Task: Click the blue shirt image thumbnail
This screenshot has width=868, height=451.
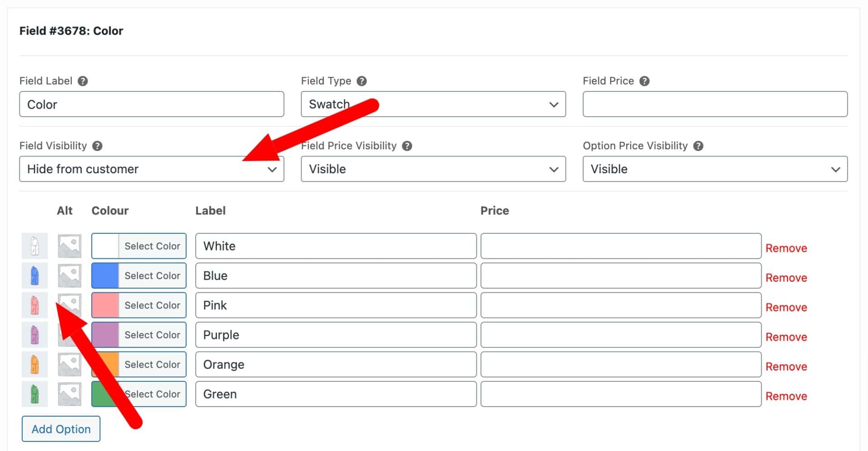Action: click(x=35, y=275)
